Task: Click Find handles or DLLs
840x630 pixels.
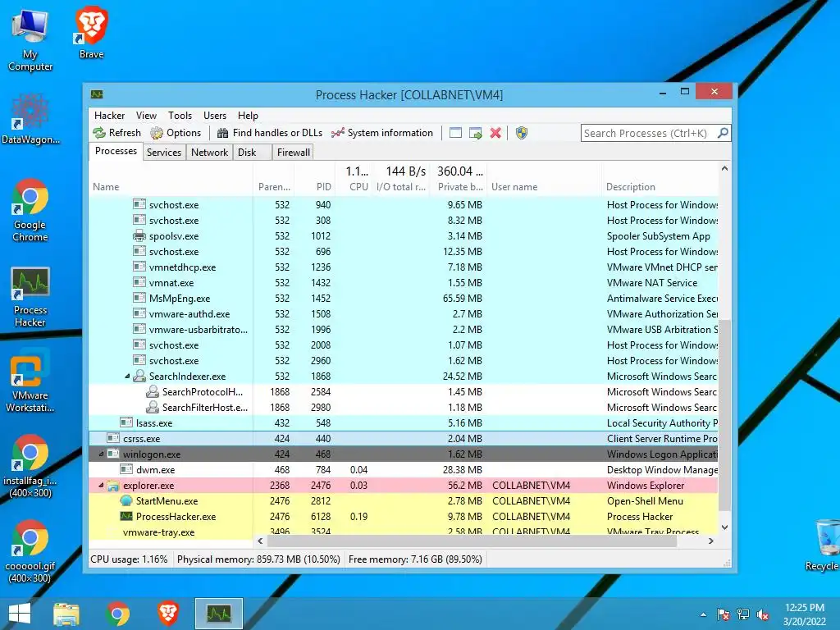Action: pos(270,133)
